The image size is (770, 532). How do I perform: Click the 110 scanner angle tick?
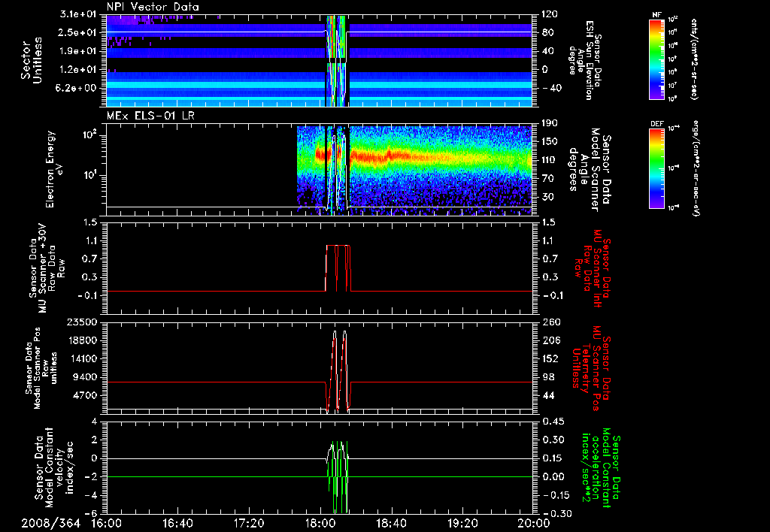click(x=550, y=160)
